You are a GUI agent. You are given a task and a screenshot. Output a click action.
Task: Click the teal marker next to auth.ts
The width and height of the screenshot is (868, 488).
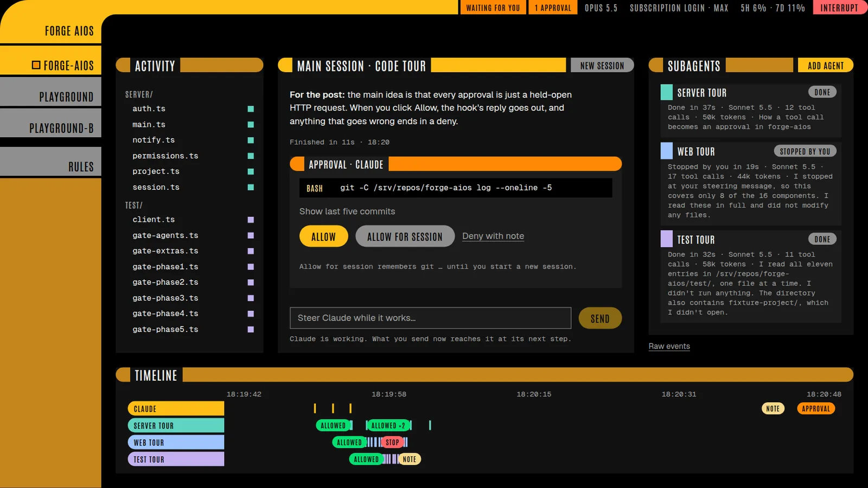click(251, 109)
